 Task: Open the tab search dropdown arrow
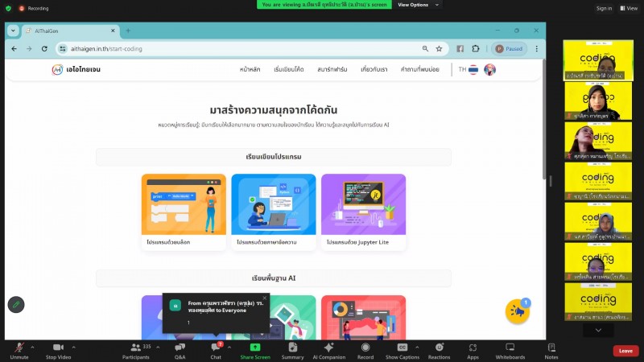click(13, 31)
